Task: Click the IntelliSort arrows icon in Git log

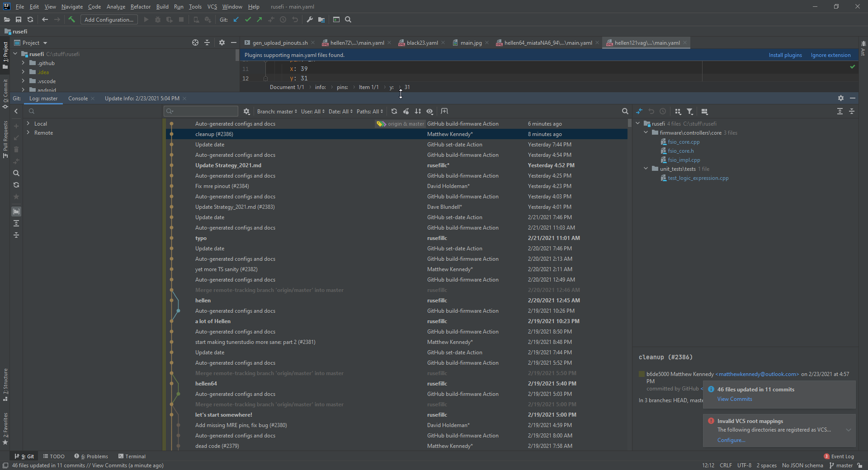Action: tap(418, 111)
